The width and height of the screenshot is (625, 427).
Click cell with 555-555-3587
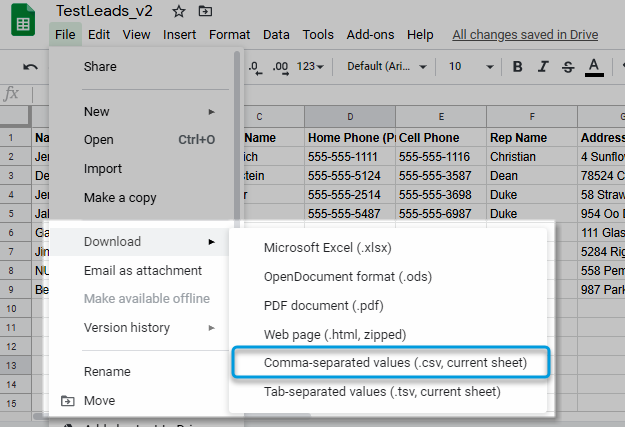tap(441, 176)
